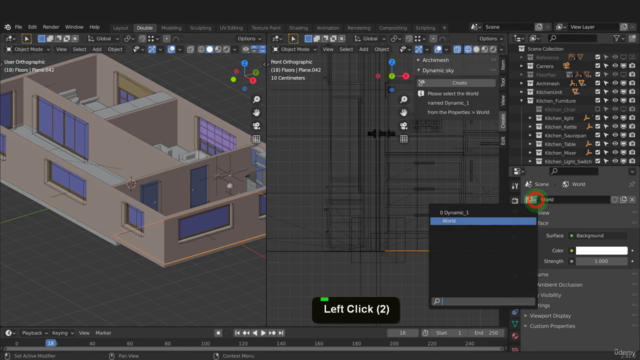Open the Tool properties tab
640x360 pixels.
[515, 186]
